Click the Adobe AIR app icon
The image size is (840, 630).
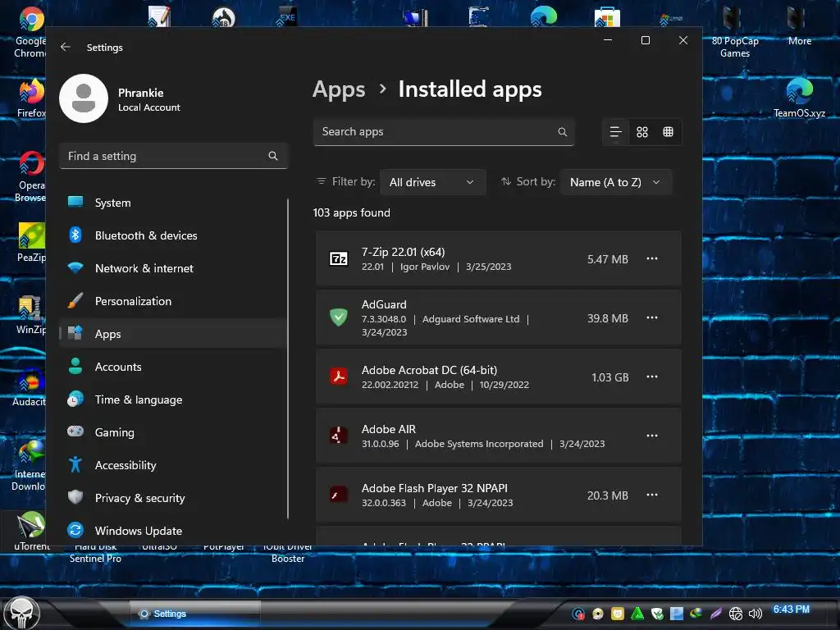(339, 436)
